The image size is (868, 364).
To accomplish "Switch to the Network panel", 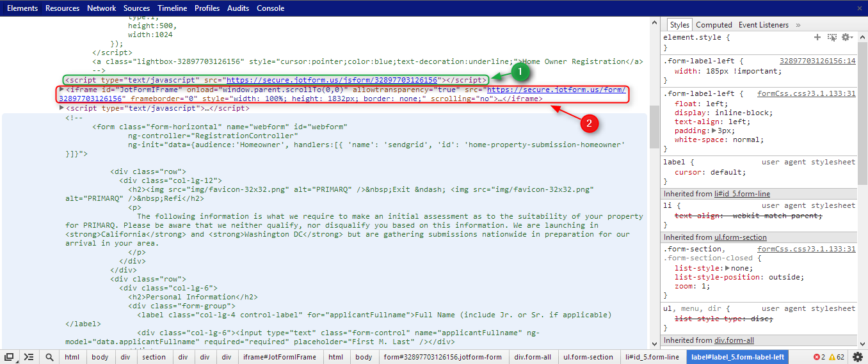I will (x=102, y=8).
